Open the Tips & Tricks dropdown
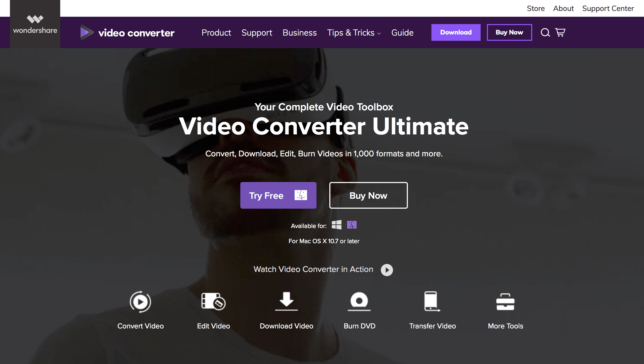This screenshot has width=644, height=364. coord(354,32)
